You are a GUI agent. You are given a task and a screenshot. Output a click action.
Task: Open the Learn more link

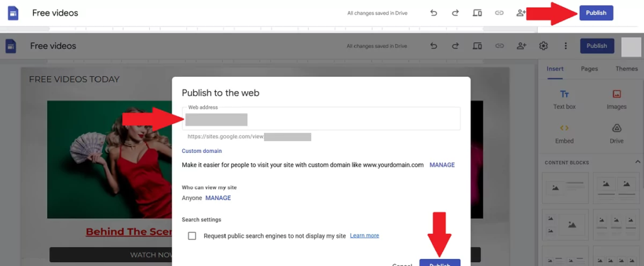pyautogui.click(x=364, y=236)
